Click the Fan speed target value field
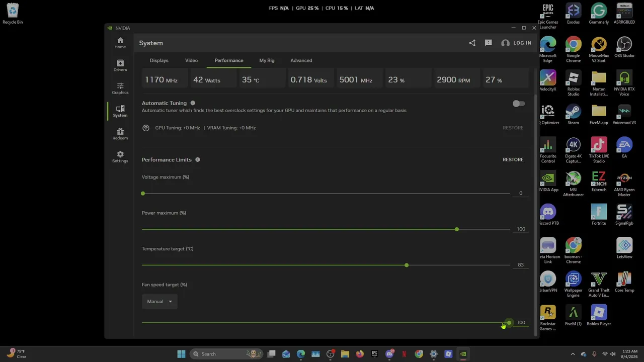644x362 pixels. click(x=521, y=323)
